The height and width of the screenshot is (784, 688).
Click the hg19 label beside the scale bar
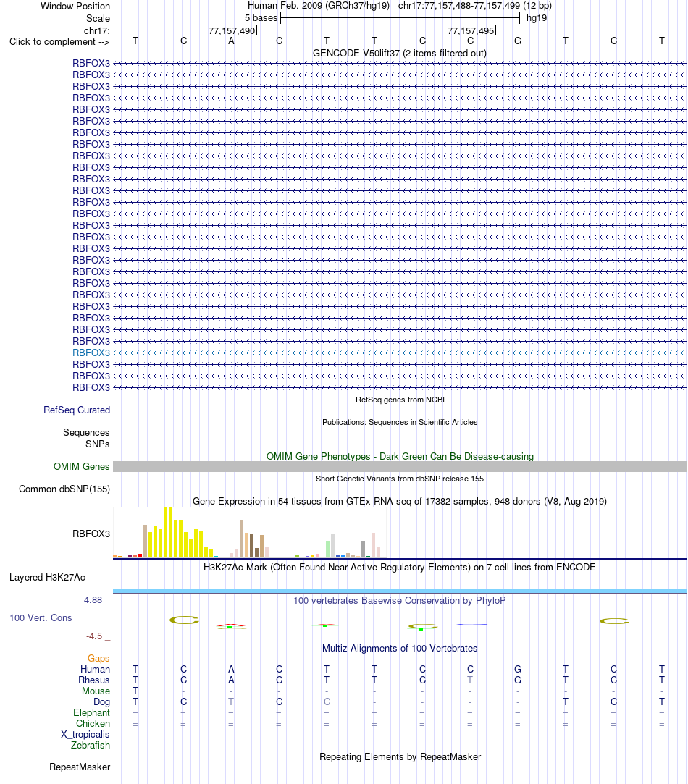[x=537, y=18]
